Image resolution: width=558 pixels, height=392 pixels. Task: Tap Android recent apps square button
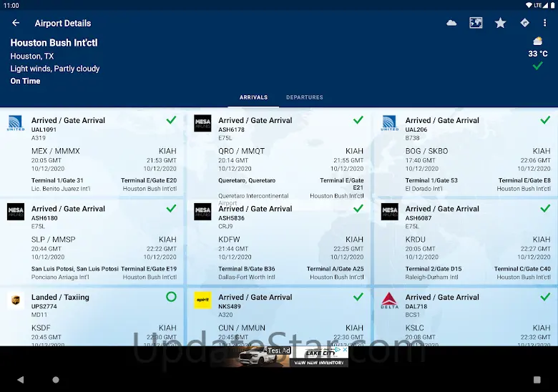pyautogui.click(x=537, y=380)
